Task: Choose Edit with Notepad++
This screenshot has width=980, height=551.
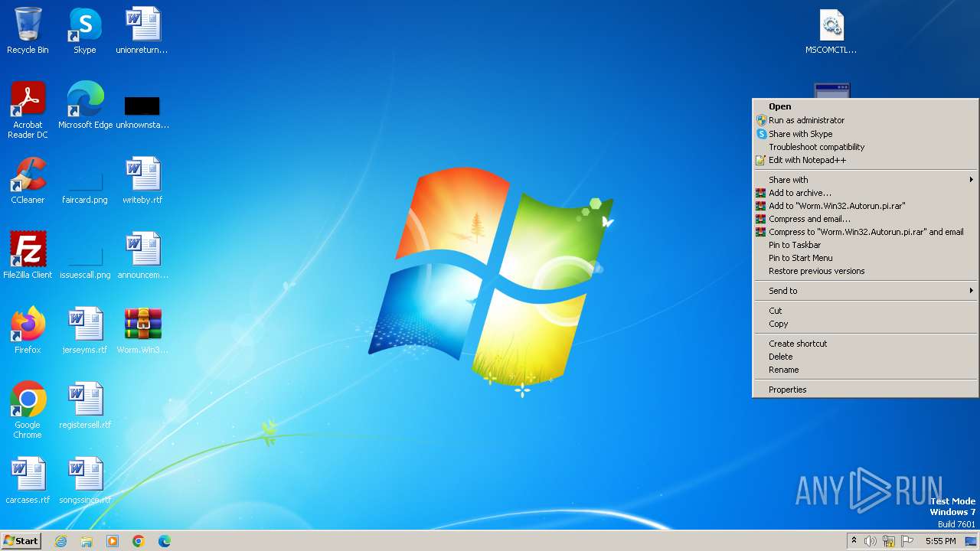Action: tap(865, 160)
